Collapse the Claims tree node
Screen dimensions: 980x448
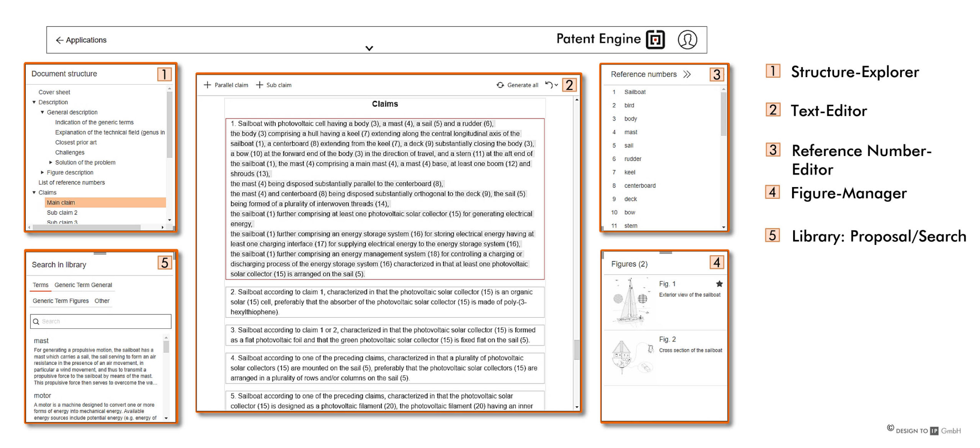[x=34, y=192]
